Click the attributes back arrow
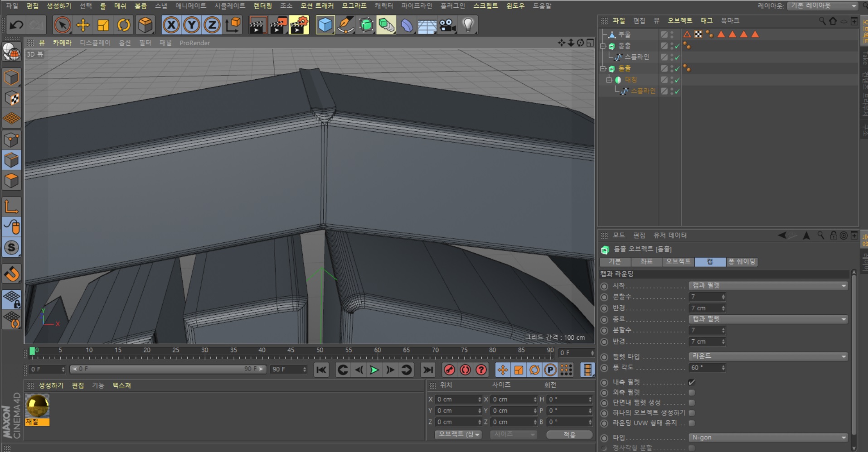Viewport: 868px width, 452px height. pyautogui.click(x=782, y=236)
